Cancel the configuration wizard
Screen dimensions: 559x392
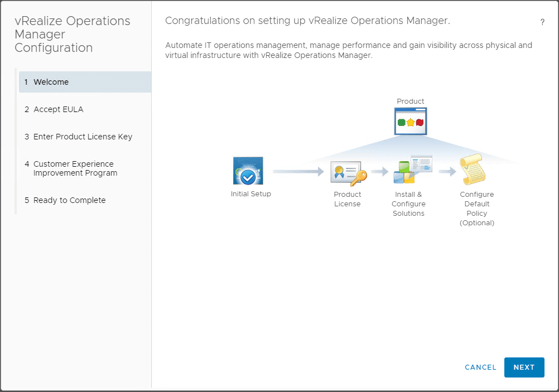480,367
